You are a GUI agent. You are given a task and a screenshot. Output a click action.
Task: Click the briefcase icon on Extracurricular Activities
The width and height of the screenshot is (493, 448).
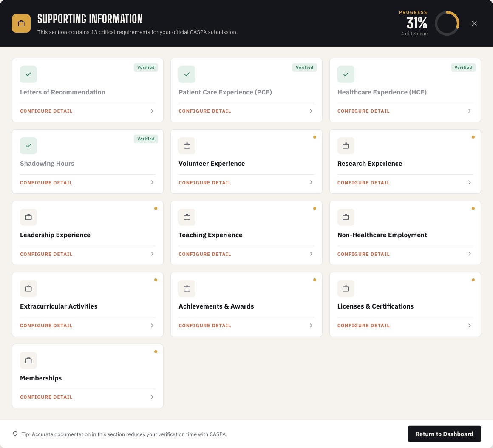click(x=28, y=288)
